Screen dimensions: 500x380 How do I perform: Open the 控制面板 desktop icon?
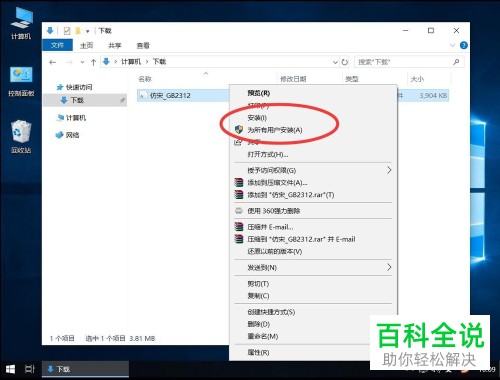[x=21, y=82]
